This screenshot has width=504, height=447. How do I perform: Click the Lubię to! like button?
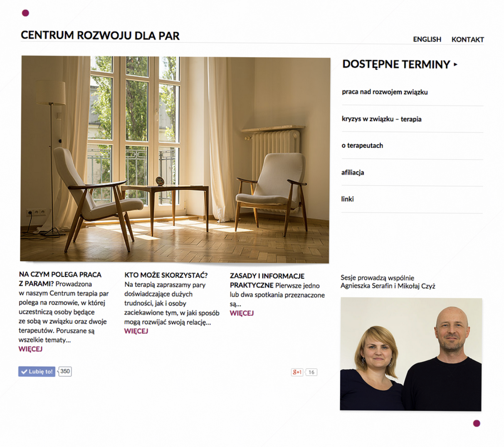37,371
